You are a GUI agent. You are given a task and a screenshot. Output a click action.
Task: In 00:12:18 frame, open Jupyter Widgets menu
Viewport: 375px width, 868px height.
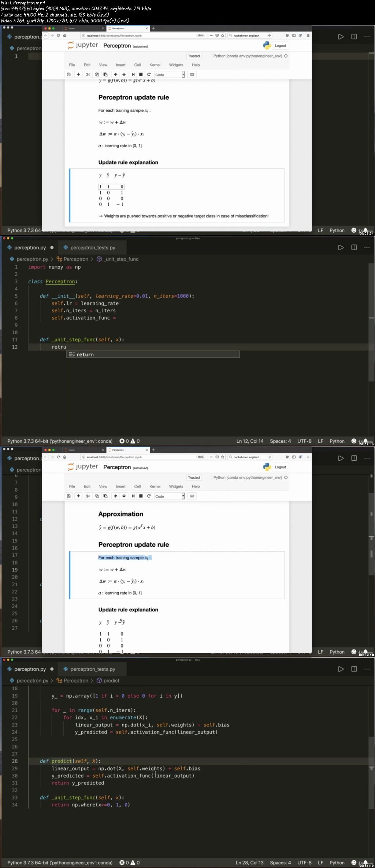(176, 486)
